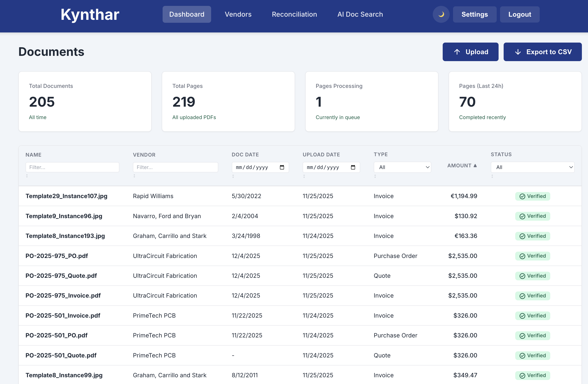Open the calendar picker for Upload Date filter
This screenshot has height=384, width=588.
pyautogui.click(x=353, y=167)
